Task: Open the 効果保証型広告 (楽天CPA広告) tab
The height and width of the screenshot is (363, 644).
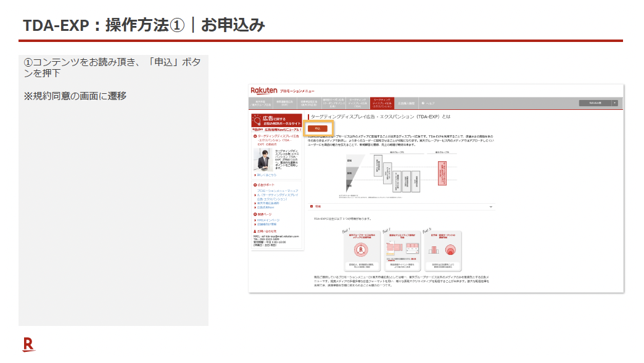Action: point(308,103)
